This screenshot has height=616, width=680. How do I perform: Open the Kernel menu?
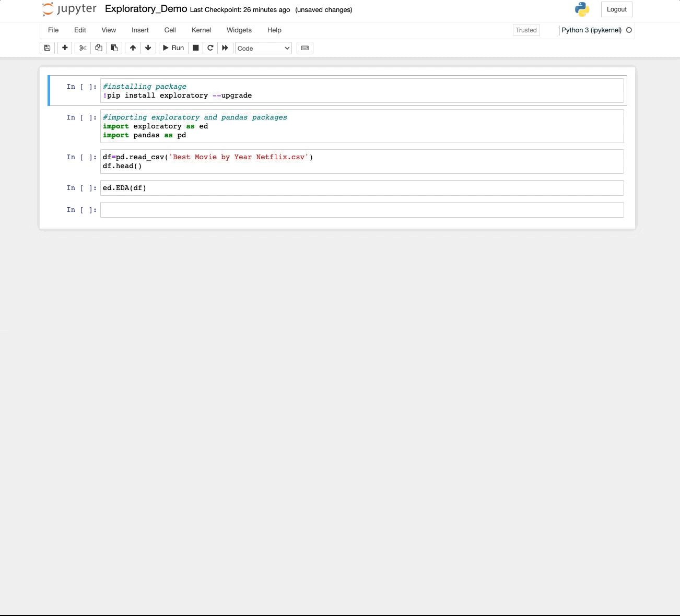[x=201, y=30]
